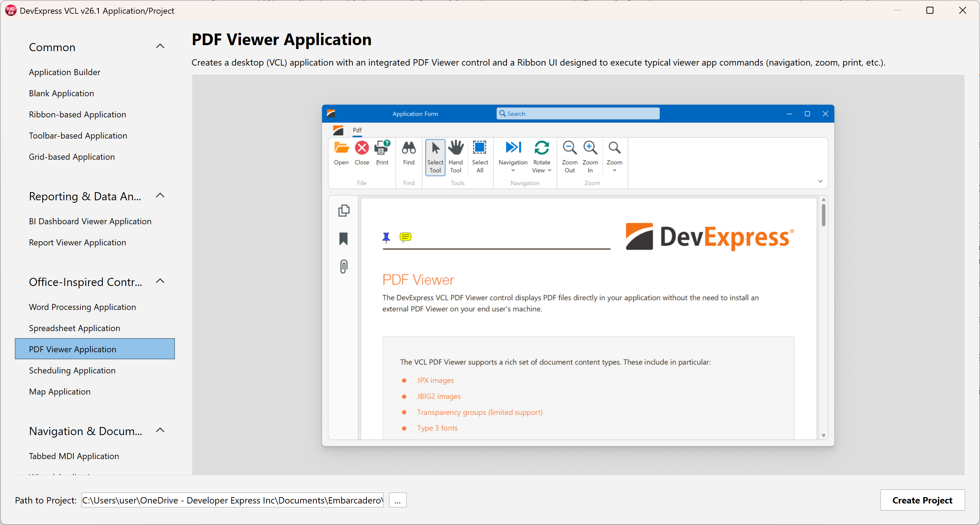Click the DevExpress app icon in the title bar
This screenshot has height=525, width=980.
pos(331,113)
